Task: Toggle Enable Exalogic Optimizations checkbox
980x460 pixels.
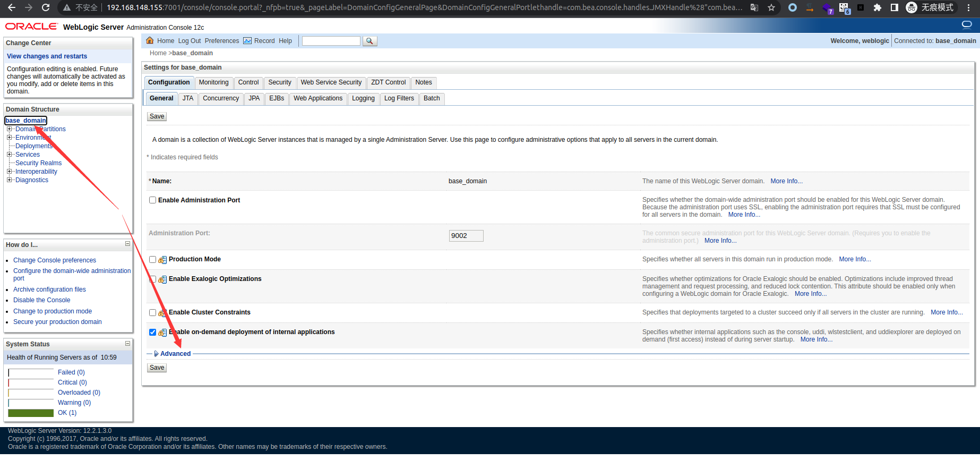Action: click(153, 279)
